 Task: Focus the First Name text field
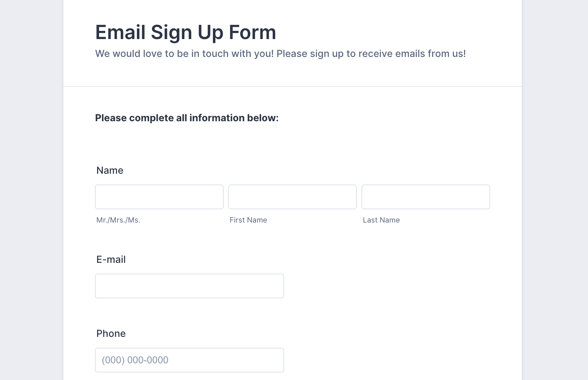click(x=292, y=197)
